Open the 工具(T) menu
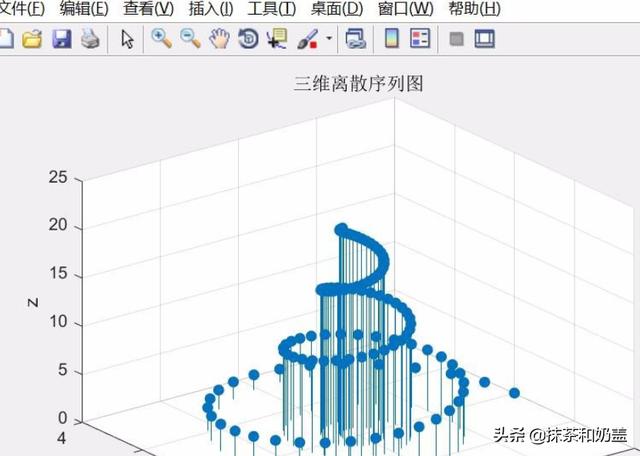The height and width of the screenshot is (456, 640). point(272,8)
